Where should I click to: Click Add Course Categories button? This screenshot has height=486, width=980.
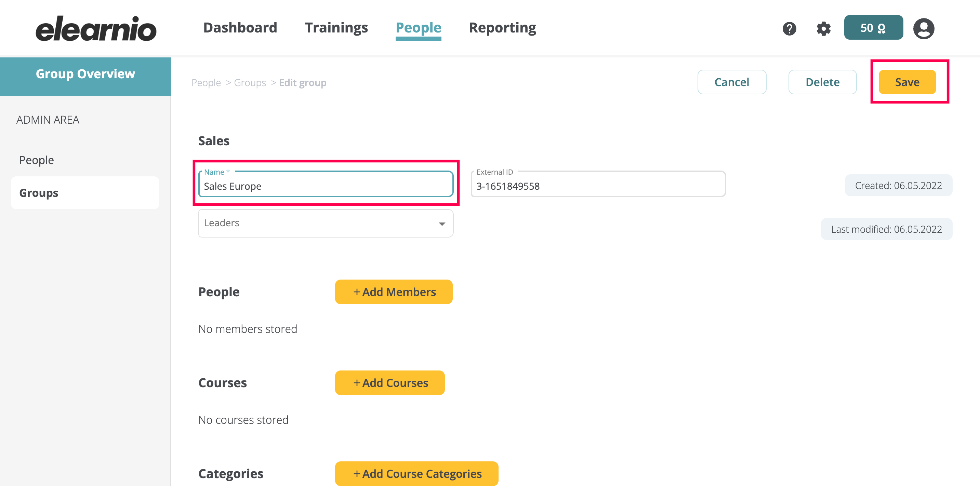pos(416,474)
